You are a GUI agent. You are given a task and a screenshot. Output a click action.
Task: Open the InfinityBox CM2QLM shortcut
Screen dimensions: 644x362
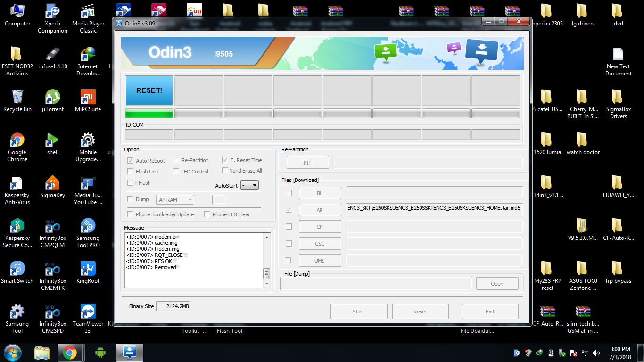tap(53, 233)
